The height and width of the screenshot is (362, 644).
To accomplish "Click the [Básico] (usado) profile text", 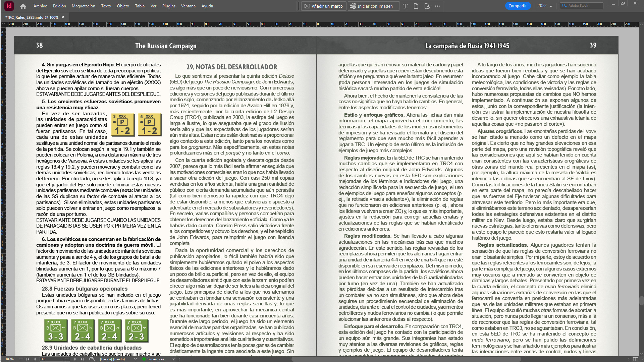I will pyautogui.click(x=112, y=359).
